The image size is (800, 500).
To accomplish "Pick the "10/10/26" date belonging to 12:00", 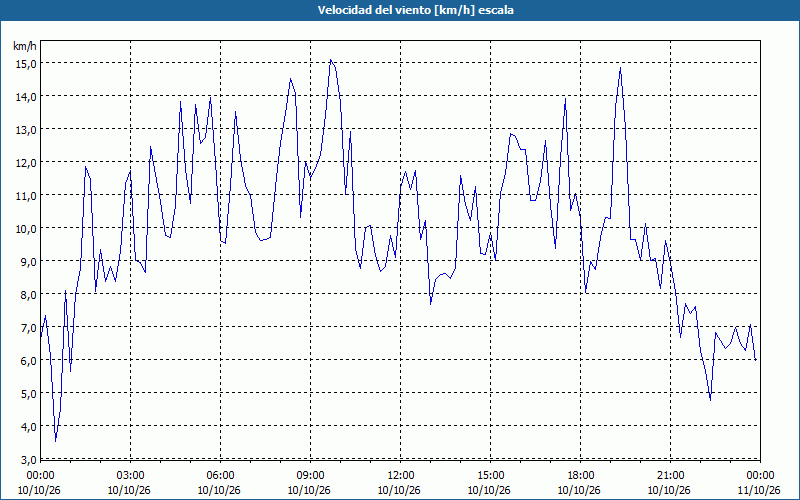I will point(399,490).
